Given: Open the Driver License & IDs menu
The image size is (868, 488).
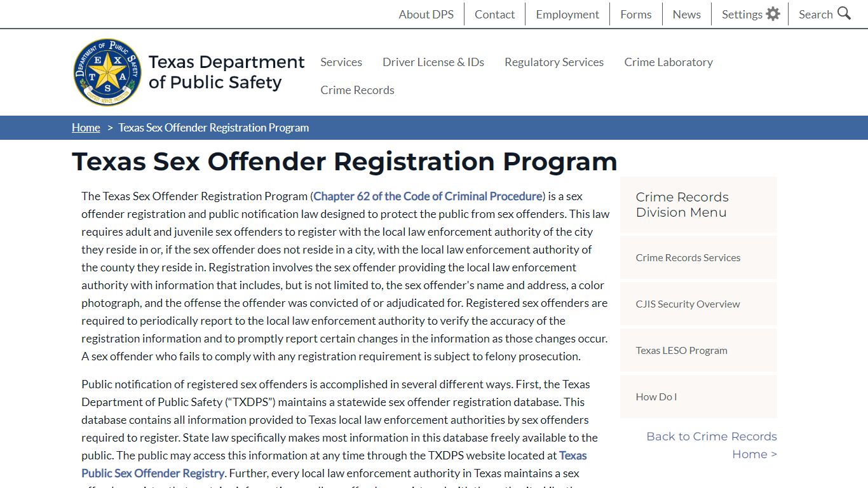Looking at the screenshot, I should click(x=433, y=62).
